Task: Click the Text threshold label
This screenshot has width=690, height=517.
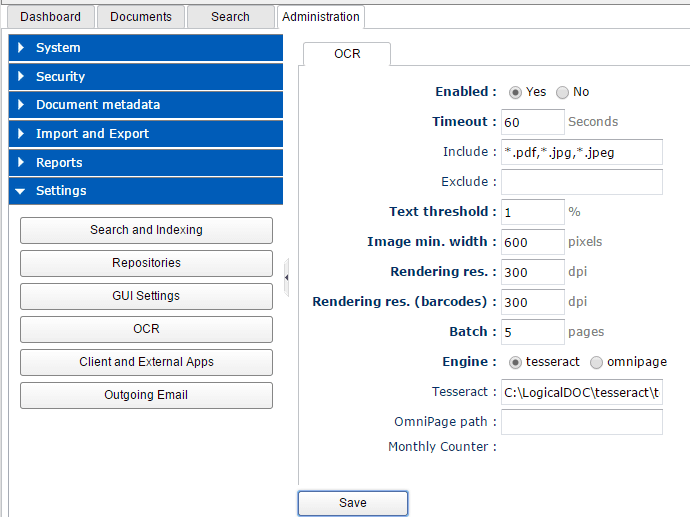Action: pyautogui.click(x=443, y=212)
